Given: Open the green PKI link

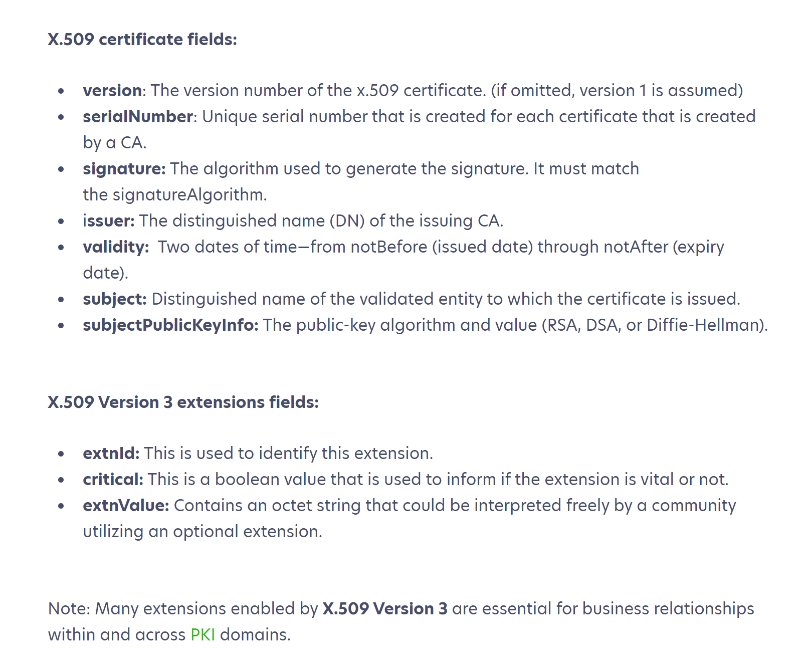Looking at the screenshot, I should tap(203, 634).
